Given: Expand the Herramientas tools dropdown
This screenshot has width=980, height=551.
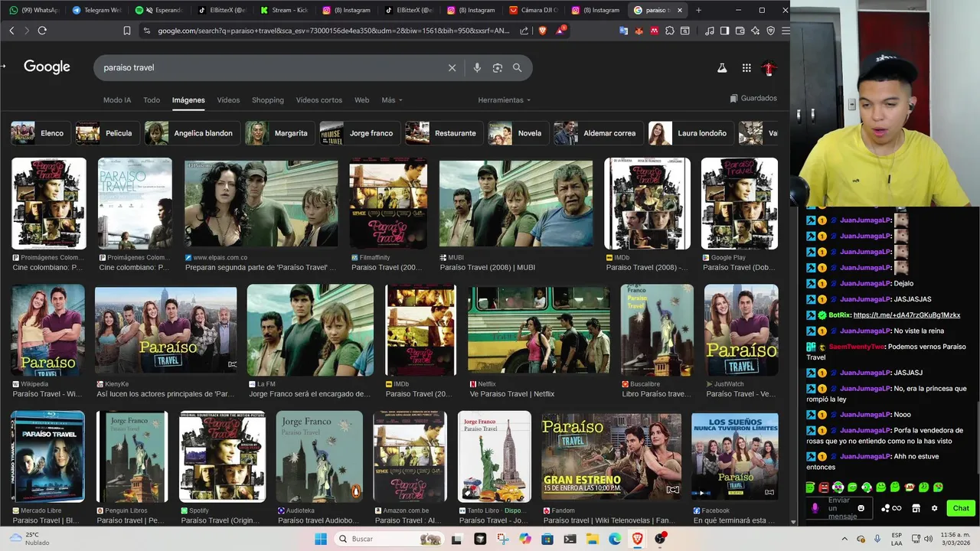Looking at the screenshot, I should click(504, 100).
